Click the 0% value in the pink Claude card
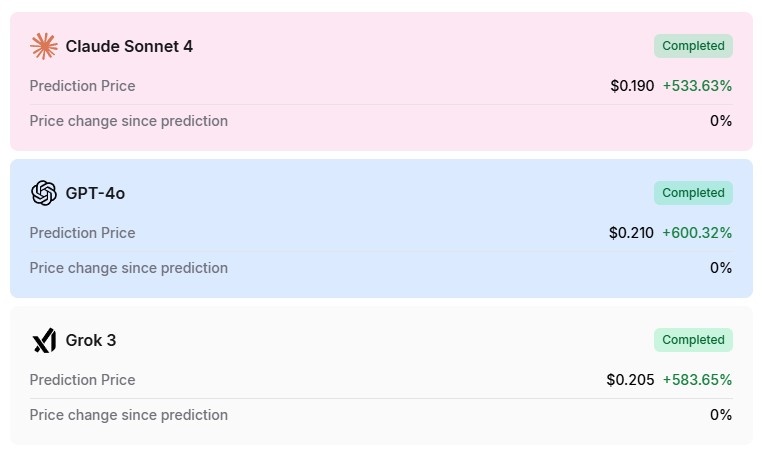This screenshot has width=762, height=456. click(x=721, y=121)
